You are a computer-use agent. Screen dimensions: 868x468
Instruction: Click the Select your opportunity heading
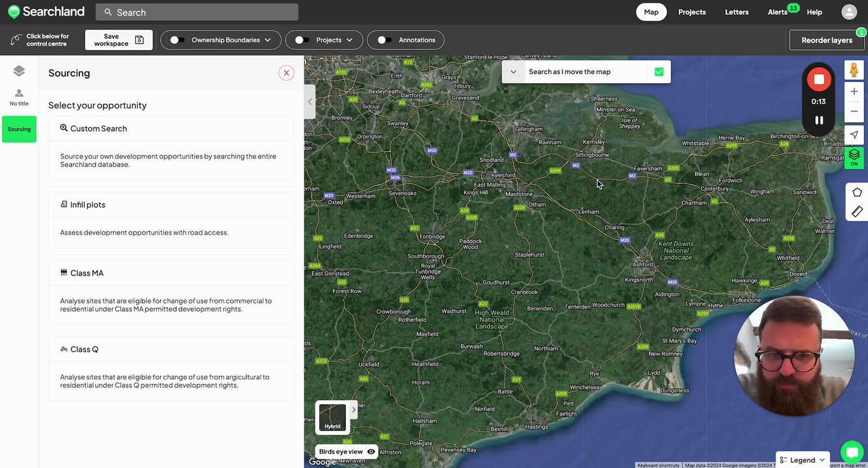point(98,105)
